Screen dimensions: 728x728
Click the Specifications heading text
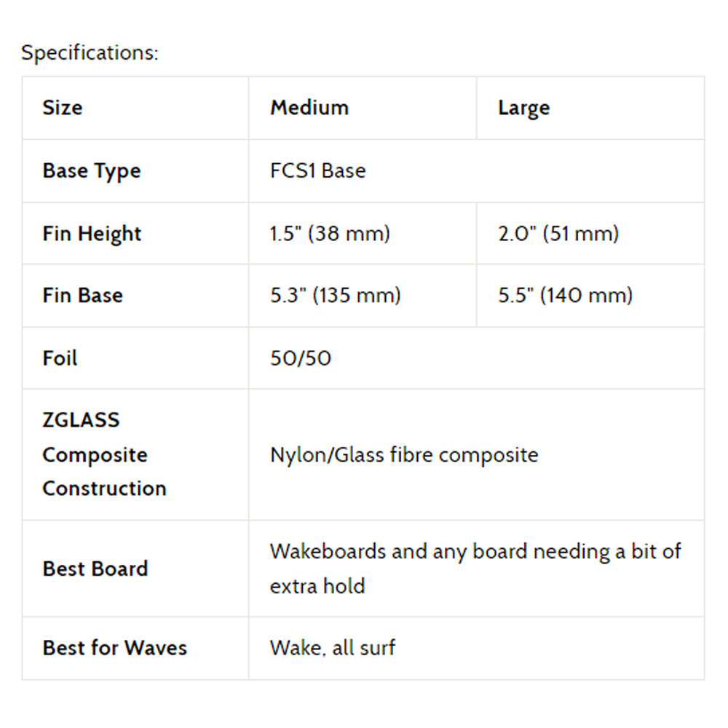pos(90,53)
